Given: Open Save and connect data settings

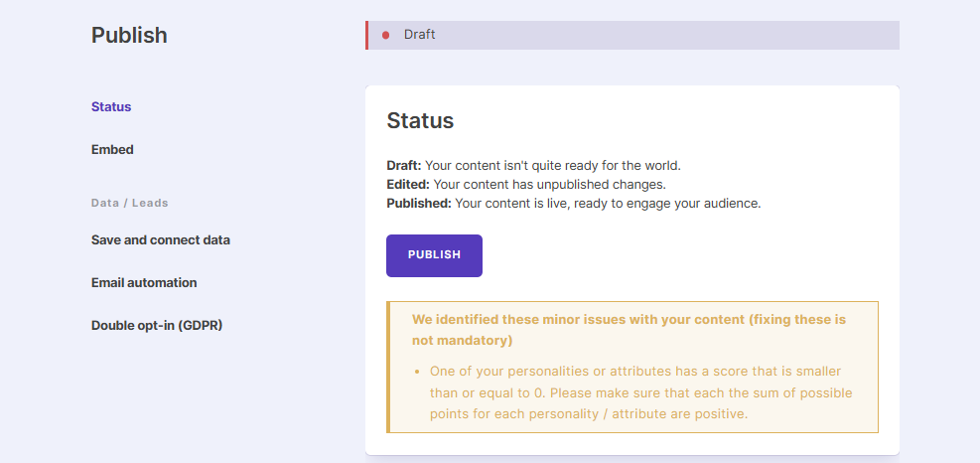Looking at the screenshot, I should tap(161, 239).
